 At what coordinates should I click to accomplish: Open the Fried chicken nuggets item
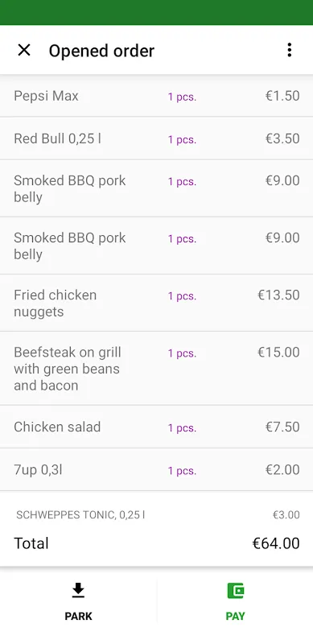[156, 303]
